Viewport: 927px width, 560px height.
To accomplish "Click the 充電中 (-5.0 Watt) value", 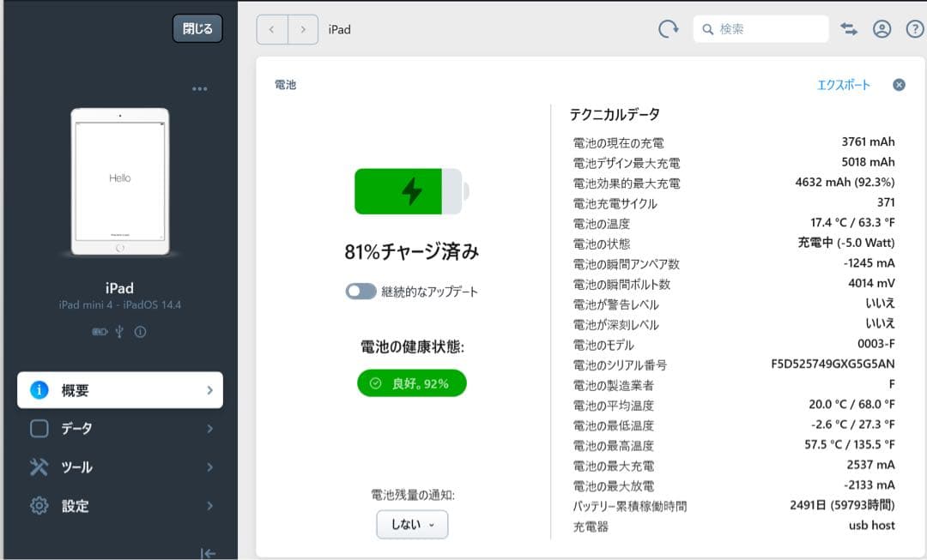I will (846, 243).
